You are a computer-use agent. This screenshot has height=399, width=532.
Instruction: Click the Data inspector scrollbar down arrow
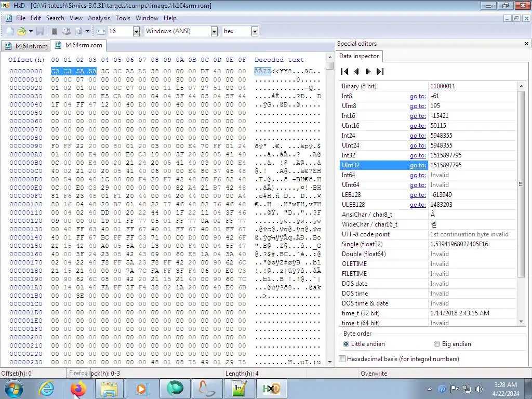[x=521, y=322]
